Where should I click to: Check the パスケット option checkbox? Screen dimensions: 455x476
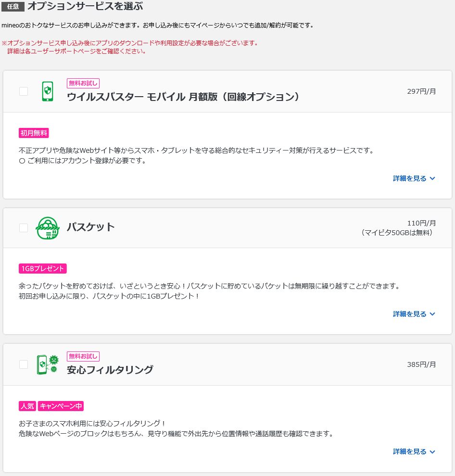(23, 228)
